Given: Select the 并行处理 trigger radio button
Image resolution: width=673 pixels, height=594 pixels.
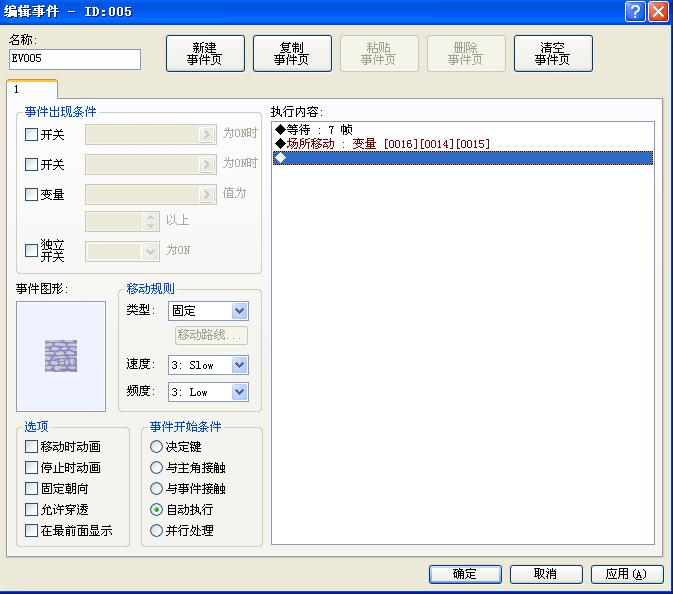Looking at the screenshot, I should click(156, 530).
